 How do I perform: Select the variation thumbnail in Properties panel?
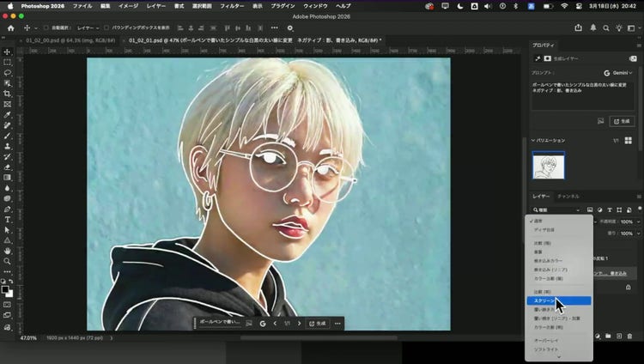tap(549, 166)
